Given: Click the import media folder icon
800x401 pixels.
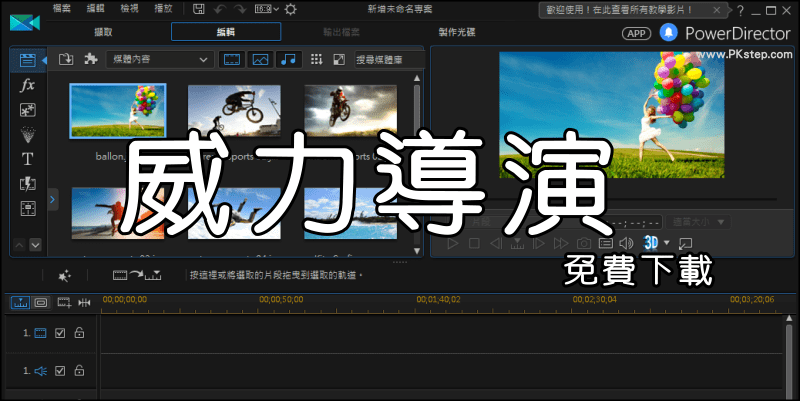Looking at the screenshot, I should (x=66, y=59).
